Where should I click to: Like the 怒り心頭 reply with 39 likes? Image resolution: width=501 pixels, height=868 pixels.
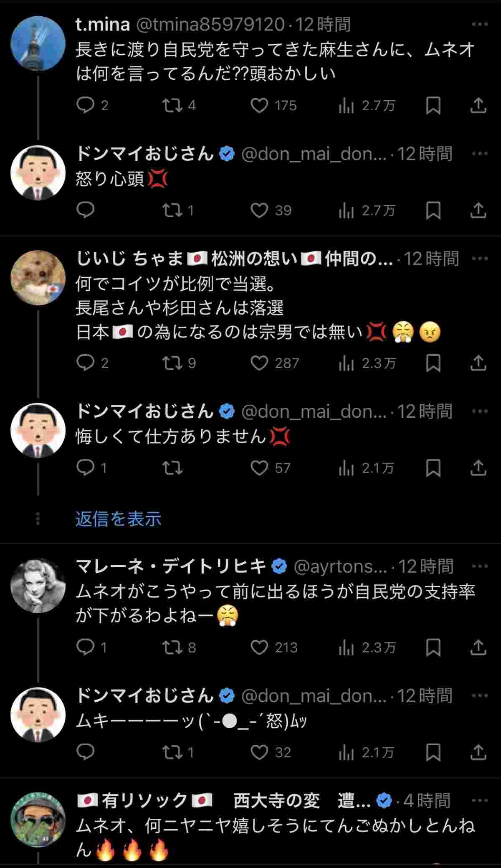coord(259,211)
